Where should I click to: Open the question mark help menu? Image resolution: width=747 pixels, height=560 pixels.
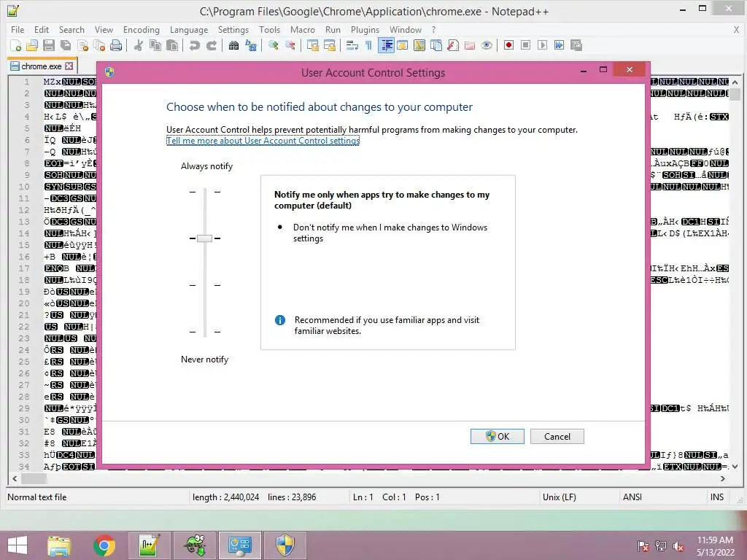click(x=433, y=29)
